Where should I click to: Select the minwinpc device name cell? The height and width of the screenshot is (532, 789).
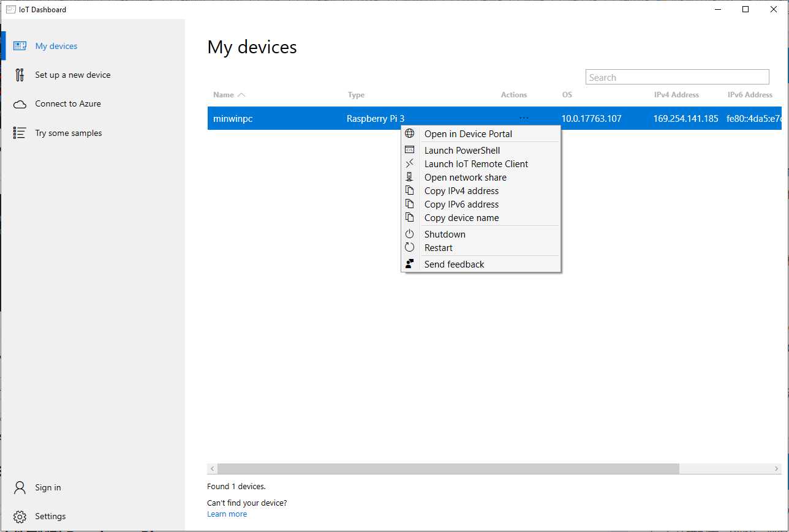(233, 119)
